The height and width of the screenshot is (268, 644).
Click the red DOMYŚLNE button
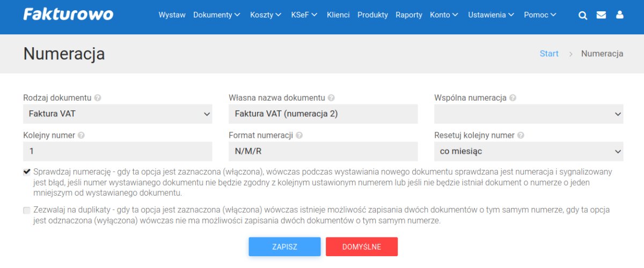tap(362, 247)
